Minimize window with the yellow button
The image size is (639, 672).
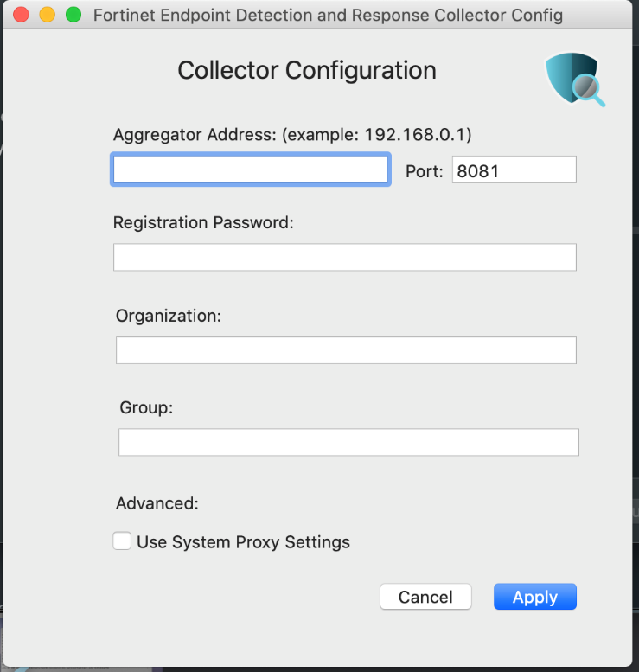48,15
